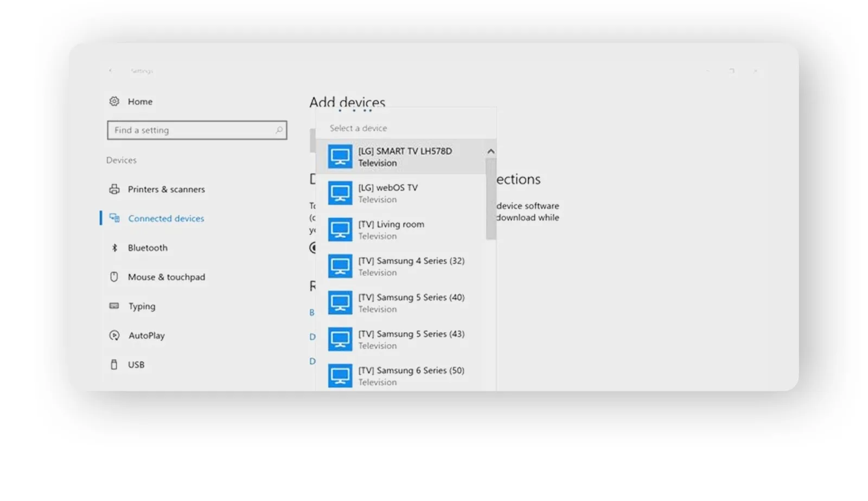Click the Find a setting field
This screenshot has width=868, height=501.
click(x=193, y=130)
